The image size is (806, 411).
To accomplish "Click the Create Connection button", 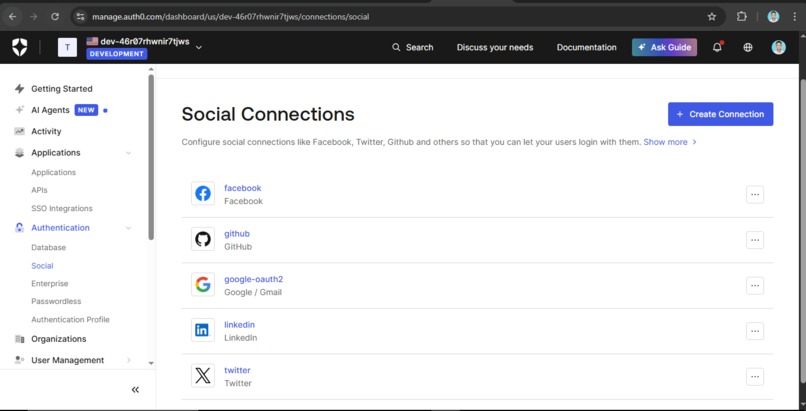I will click(x=720, y=114).
